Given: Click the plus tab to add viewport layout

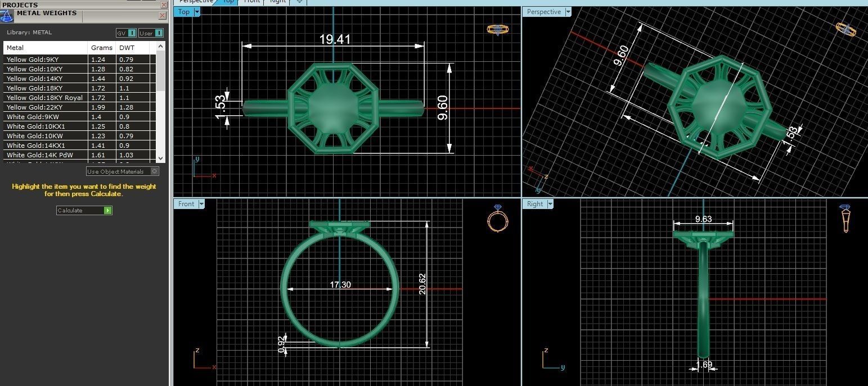Looking at the screenshot, I should (x=299, y=2).
